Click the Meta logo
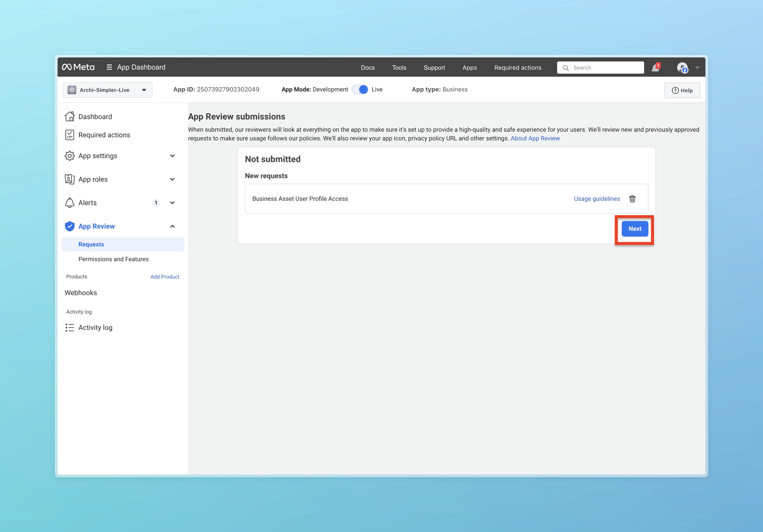 point(78,67)
